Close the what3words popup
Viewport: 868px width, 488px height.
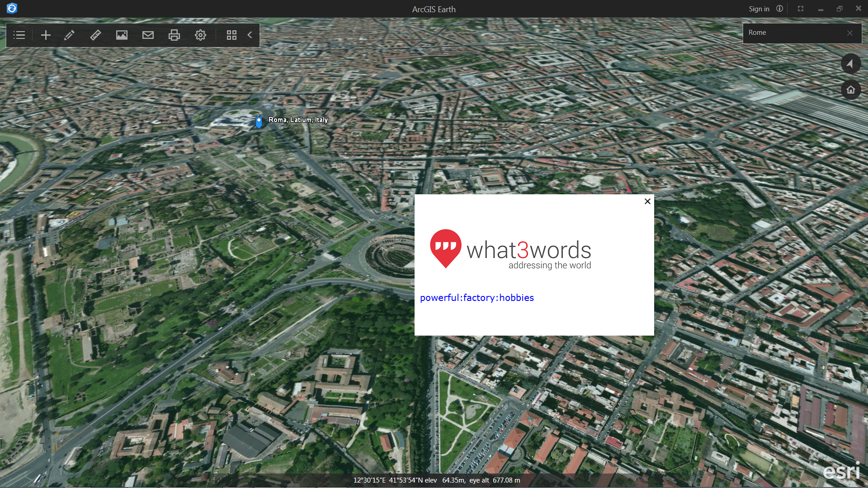pos(647,202)
